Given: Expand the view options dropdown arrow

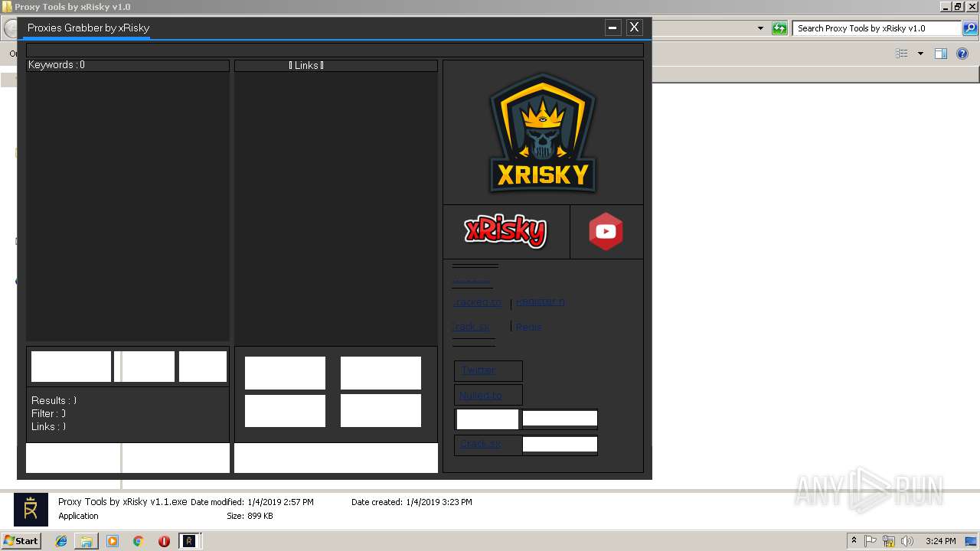Looking at the screenshot, I should 920,54.
